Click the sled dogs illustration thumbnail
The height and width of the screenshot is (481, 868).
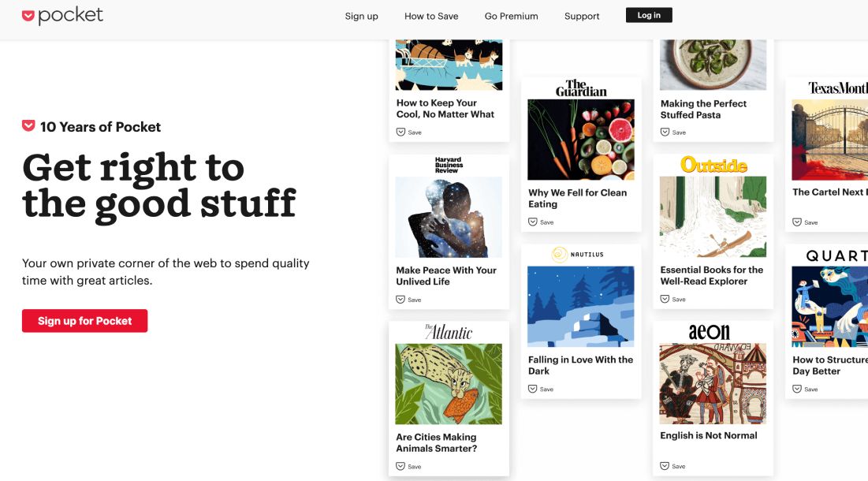coord(449,65)
